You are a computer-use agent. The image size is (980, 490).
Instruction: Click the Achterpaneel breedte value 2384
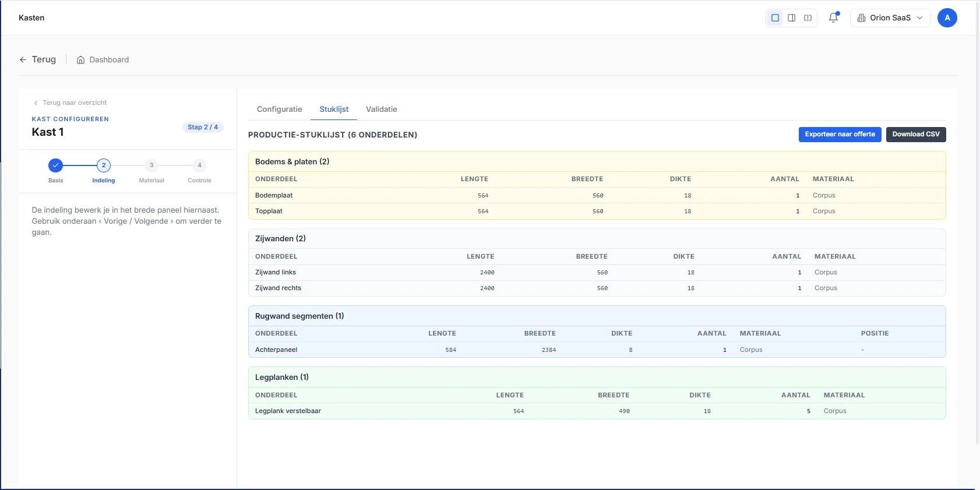point(549,350)
